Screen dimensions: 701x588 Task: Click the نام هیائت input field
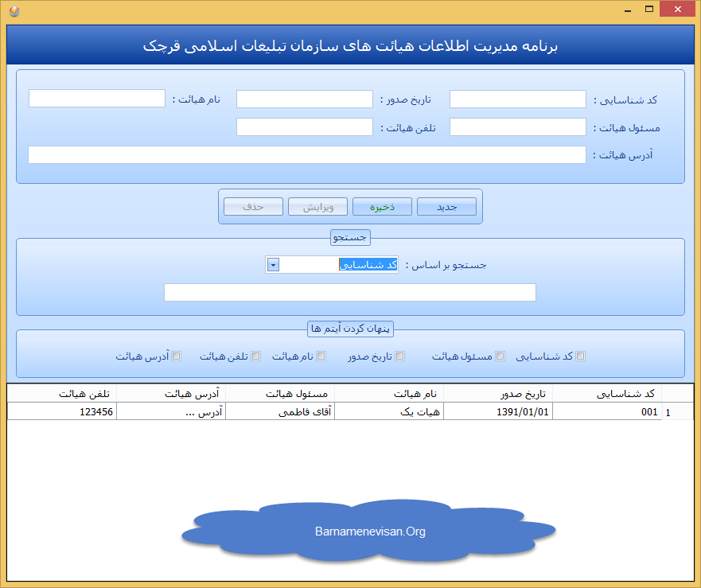pyautogui.click(x=96, y=99)
